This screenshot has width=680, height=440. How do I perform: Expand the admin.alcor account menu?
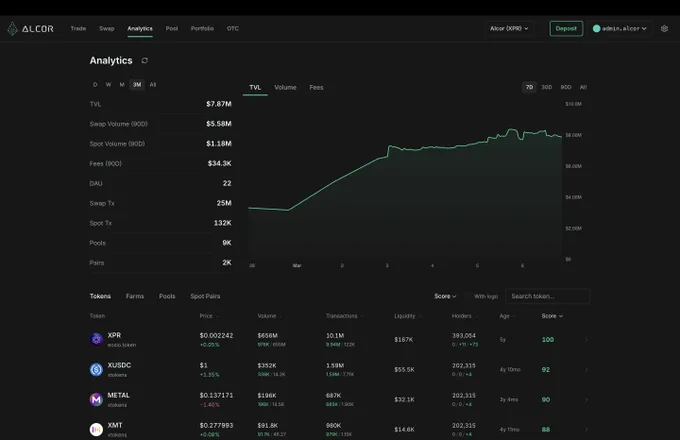620,29
